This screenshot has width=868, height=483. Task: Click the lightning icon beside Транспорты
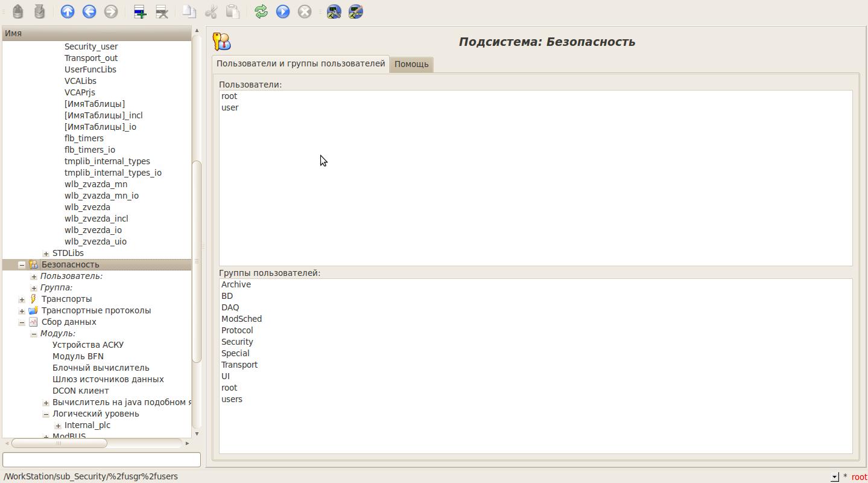coord(33,299)
